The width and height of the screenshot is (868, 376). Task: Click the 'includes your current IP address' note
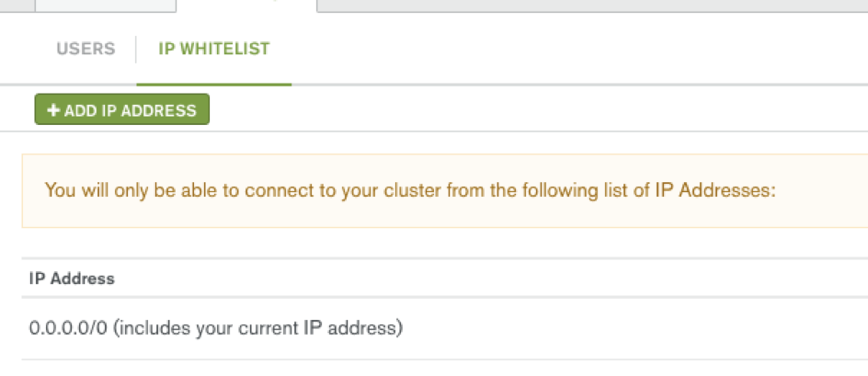258,328
